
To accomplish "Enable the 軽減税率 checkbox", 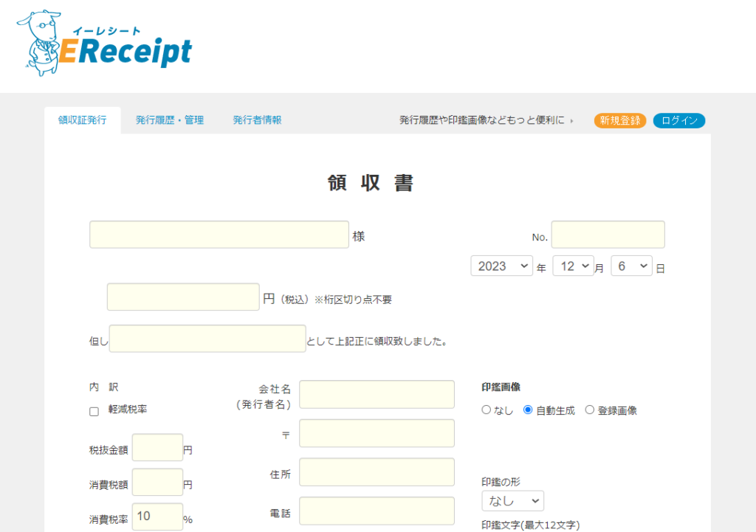I will (94, 412).
